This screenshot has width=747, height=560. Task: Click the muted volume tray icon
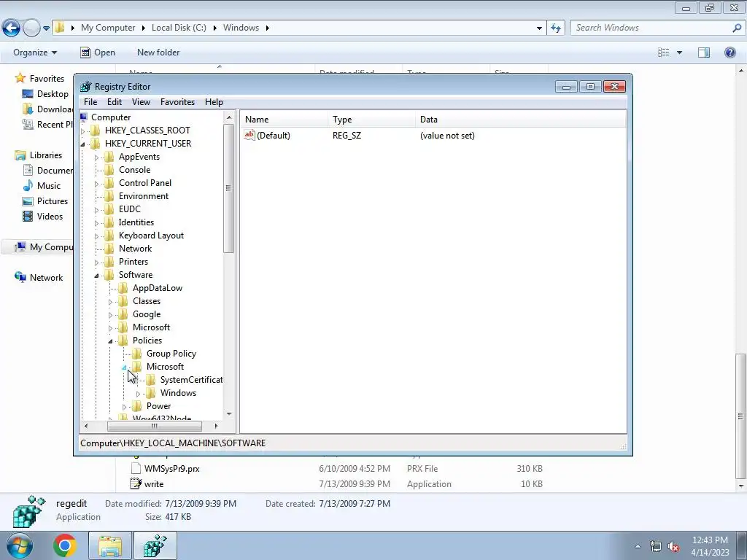pyautogui.click(x=673, y=547)
